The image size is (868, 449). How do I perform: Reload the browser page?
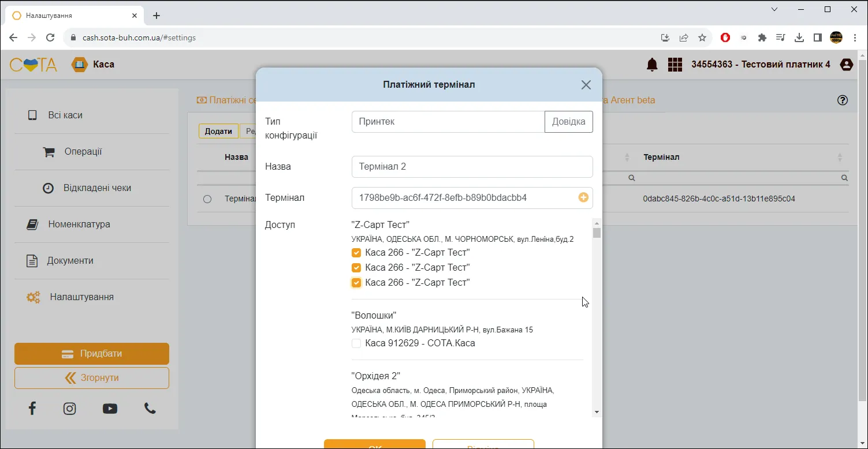[x=50, y=38]
